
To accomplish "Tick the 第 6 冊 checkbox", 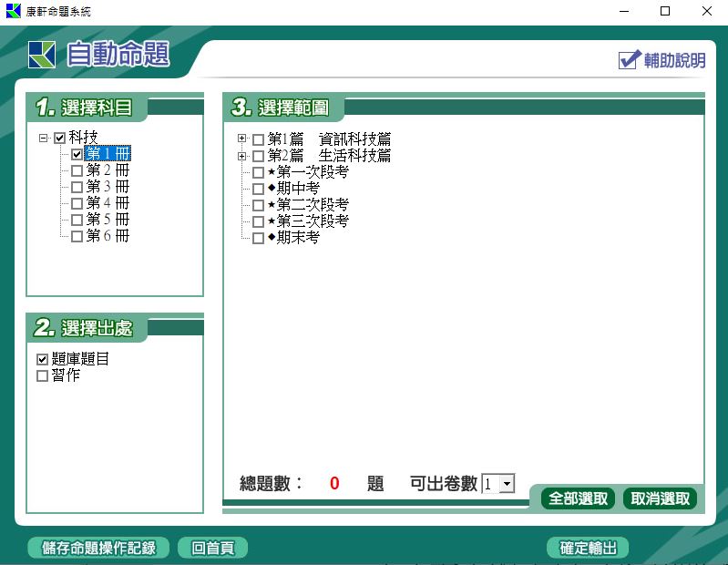I will 77,236.
